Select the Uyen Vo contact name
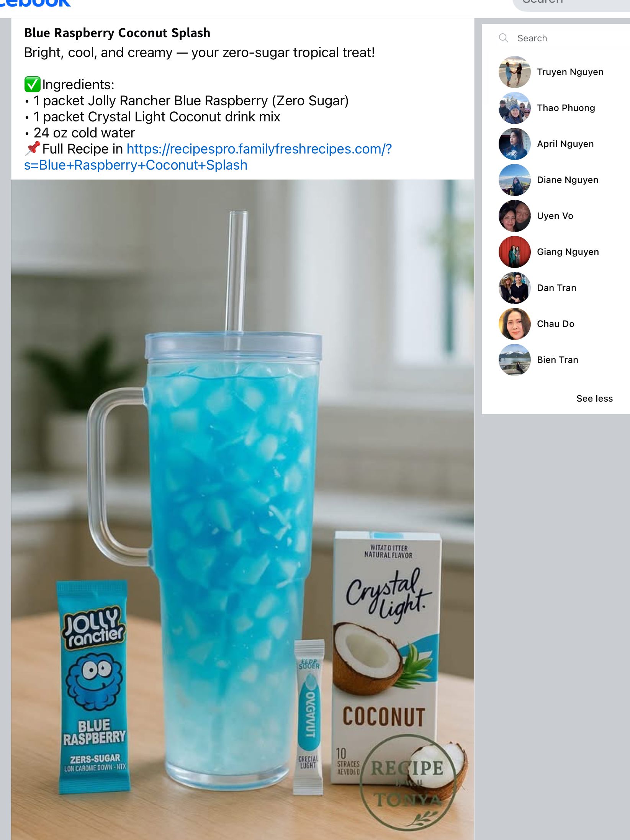The height and width of the screenshot is (840, 630). pos(555,216)
